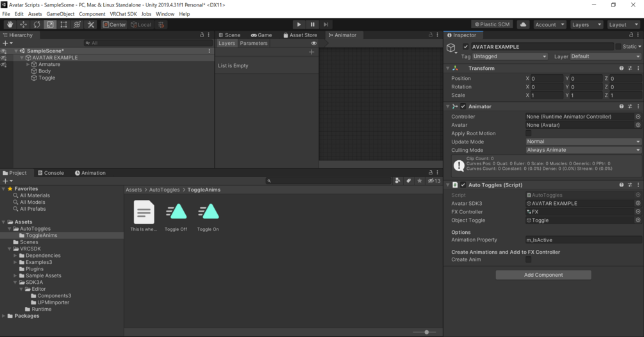644x337 pixels.
Task: Click Position X input field
Action: 547,78
